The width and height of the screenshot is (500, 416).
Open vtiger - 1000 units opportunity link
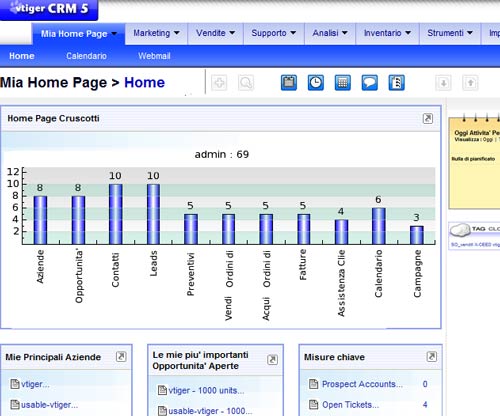206,390
